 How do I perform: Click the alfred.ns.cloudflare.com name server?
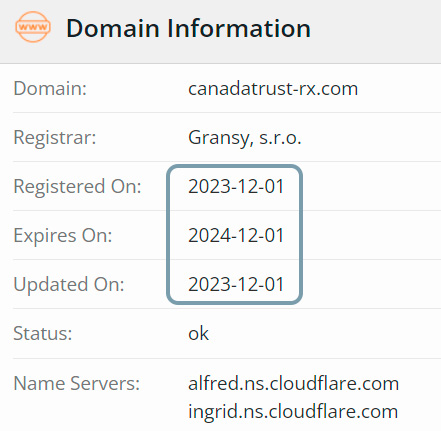[293, 383]
